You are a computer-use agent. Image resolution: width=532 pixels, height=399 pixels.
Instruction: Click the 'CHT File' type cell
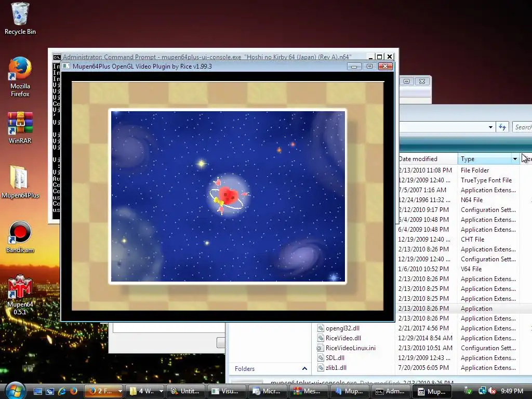472,239
